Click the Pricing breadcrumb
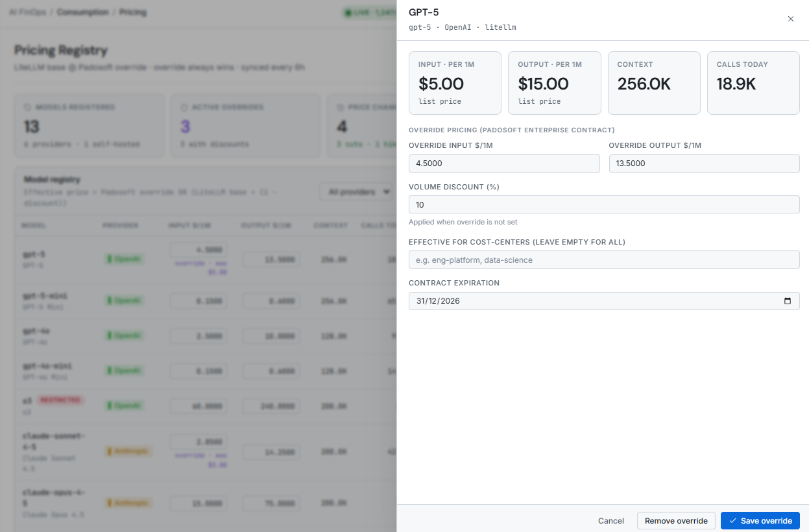 [x=133, y=12]
